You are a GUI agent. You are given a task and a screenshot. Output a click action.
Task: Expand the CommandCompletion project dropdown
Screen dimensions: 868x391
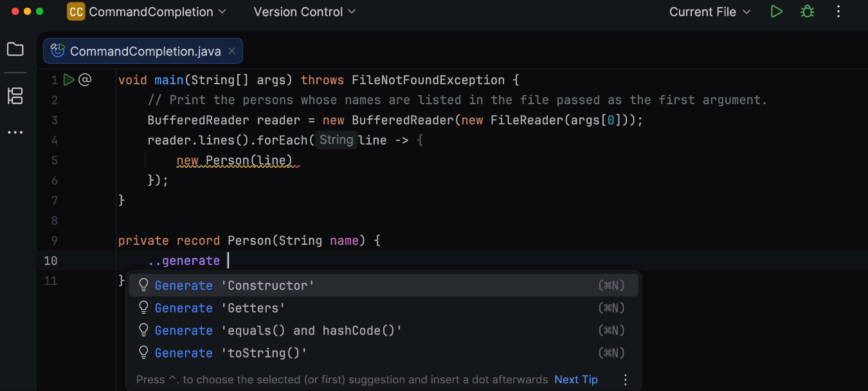coord(158,12)
